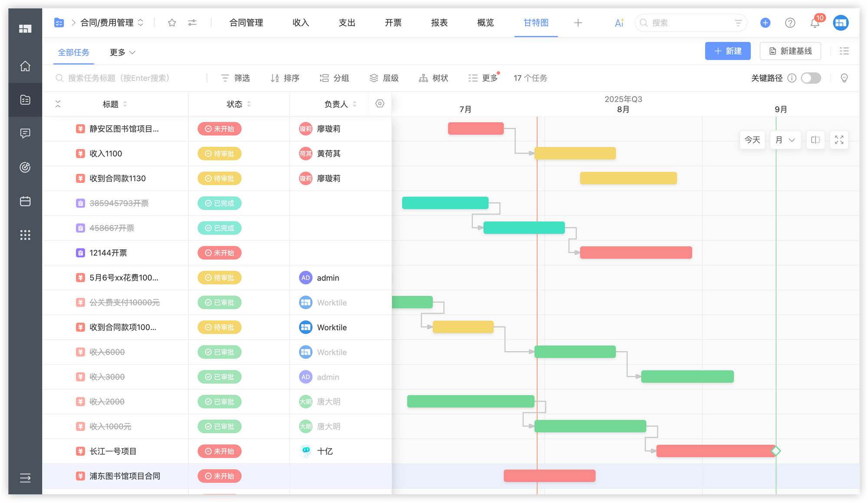Switch to the 合同管理 tab
The image size is (868, 503).
(246, 23)
